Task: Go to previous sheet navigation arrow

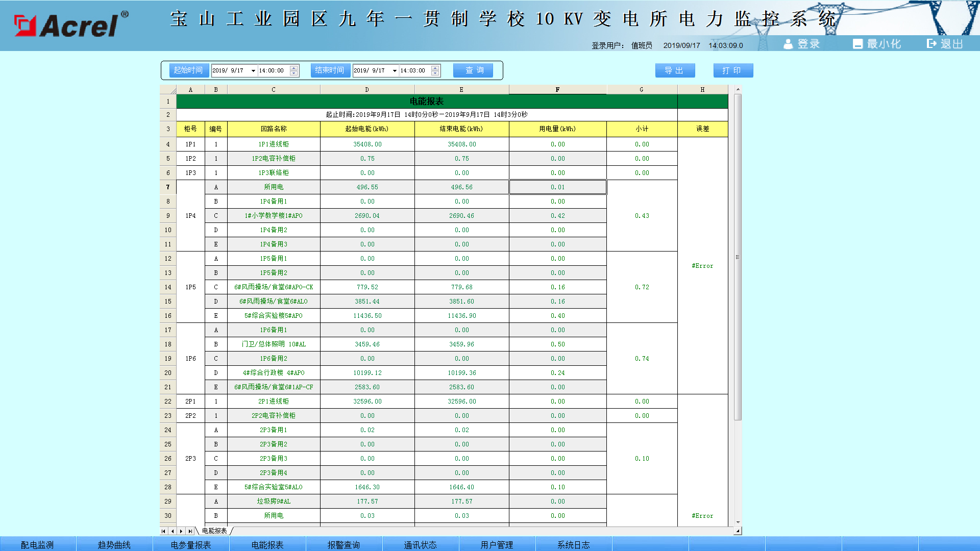Action: coord(173,531)
